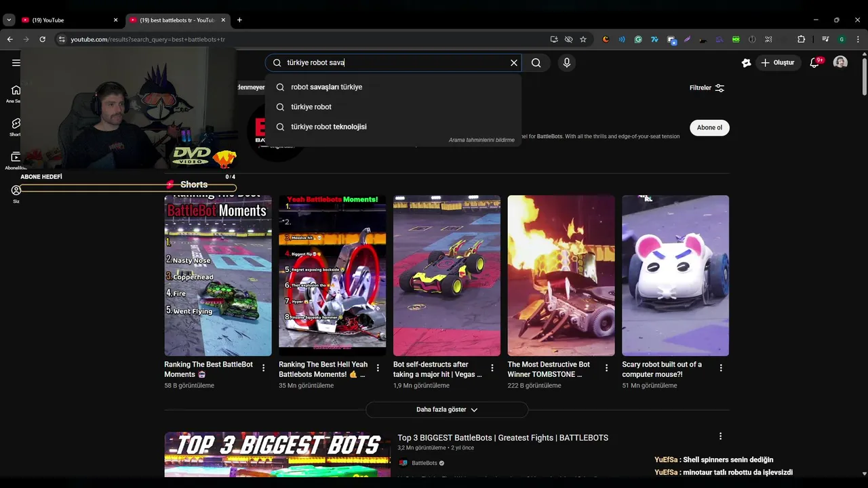Reload the page with refresh icon
Viewport: 868px width, 488px height.
pyautogui.click(x=42, y=39)
